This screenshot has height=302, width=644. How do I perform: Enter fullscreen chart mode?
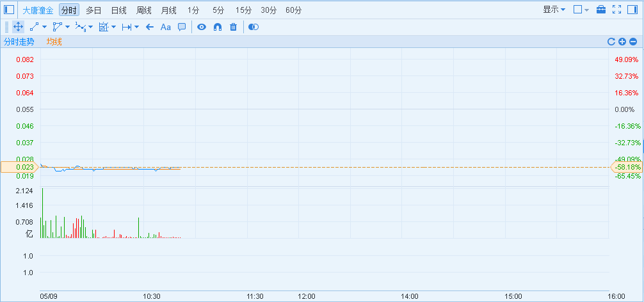(616, 10)
